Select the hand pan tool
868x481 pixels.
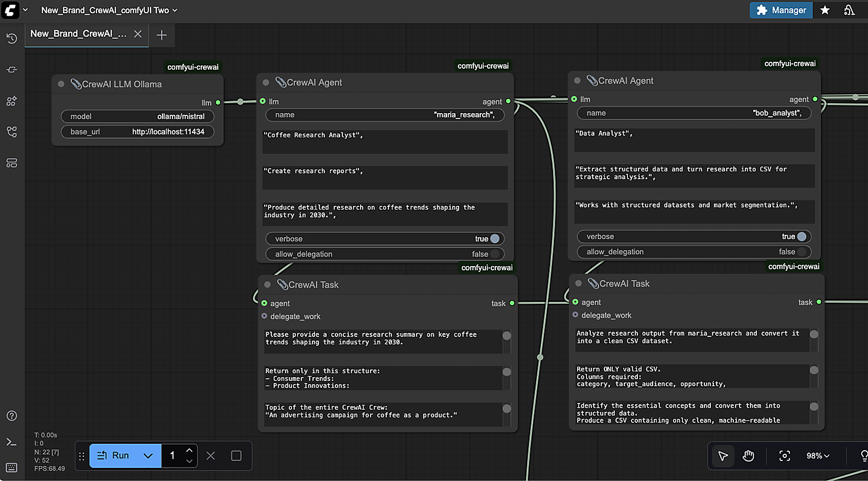748,456
